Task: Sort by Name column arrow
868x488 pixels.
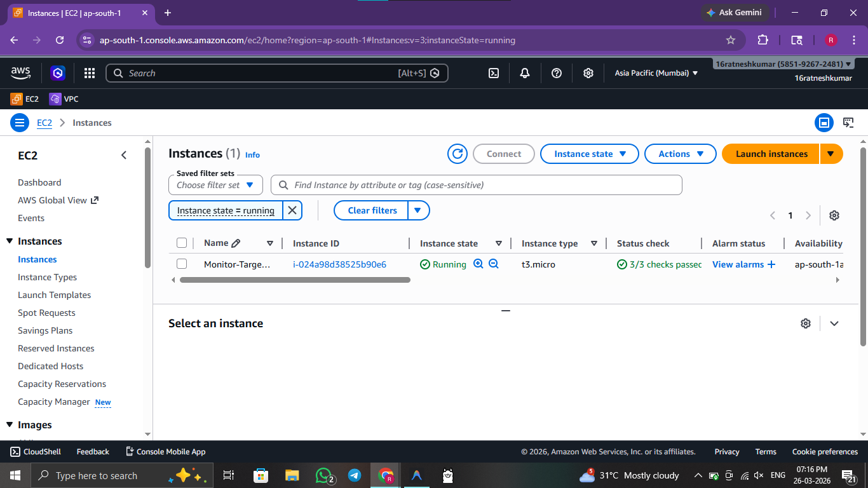Action: pyautogui.click(x=270, y=243)
